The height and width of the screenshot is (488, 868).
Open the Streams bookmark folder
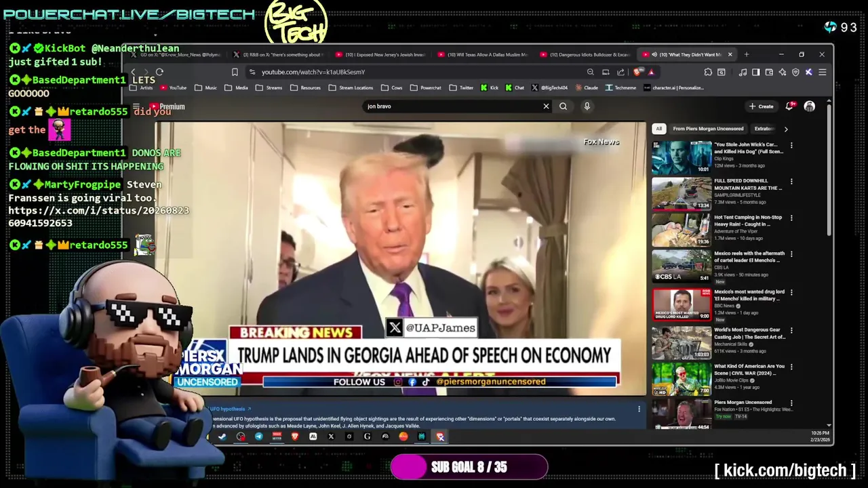coord(269,87)
